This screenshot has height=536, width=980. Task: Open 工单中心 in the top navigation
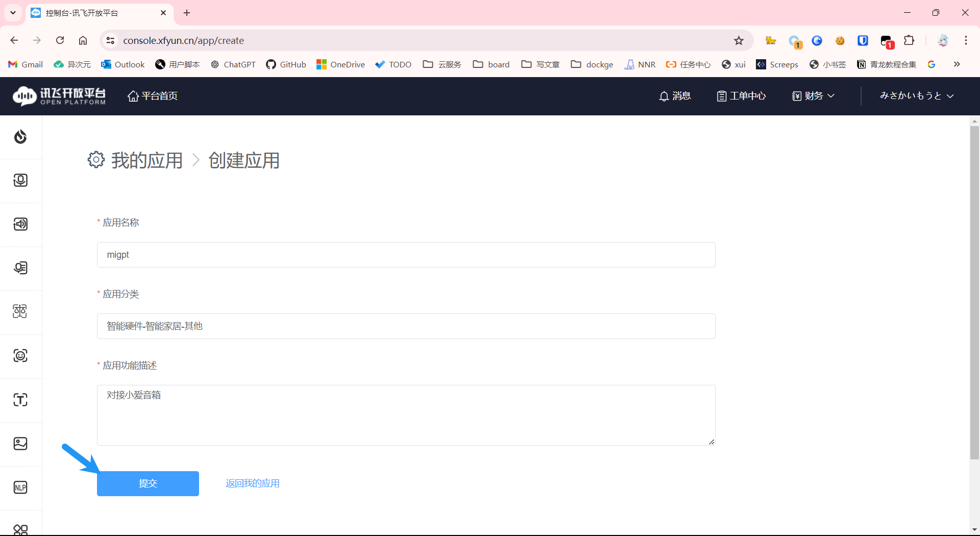[x=741, y=96]
